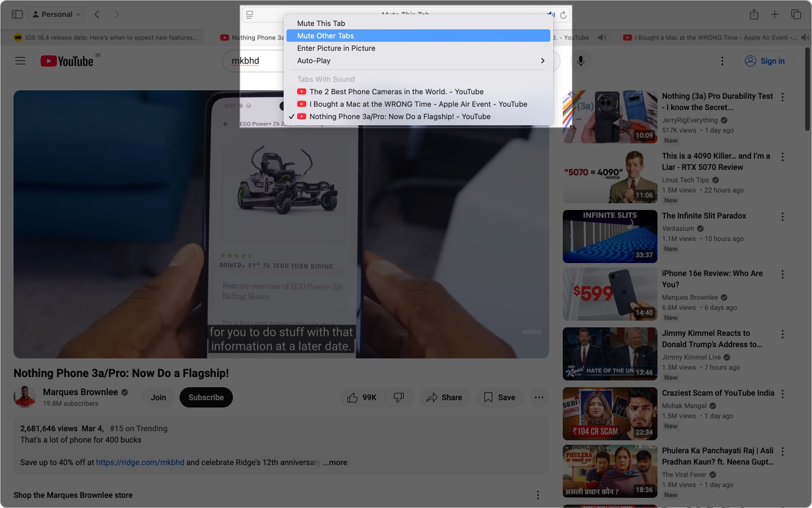812x508 pixels.
Task: Show tab overview
Action: coord(796,14)
